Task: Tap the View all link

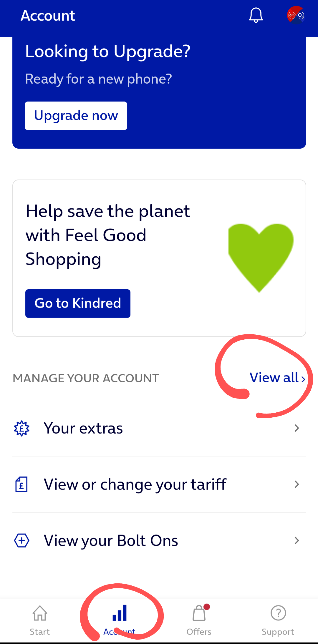Action: pyautogui.click(x=277, y=378)
